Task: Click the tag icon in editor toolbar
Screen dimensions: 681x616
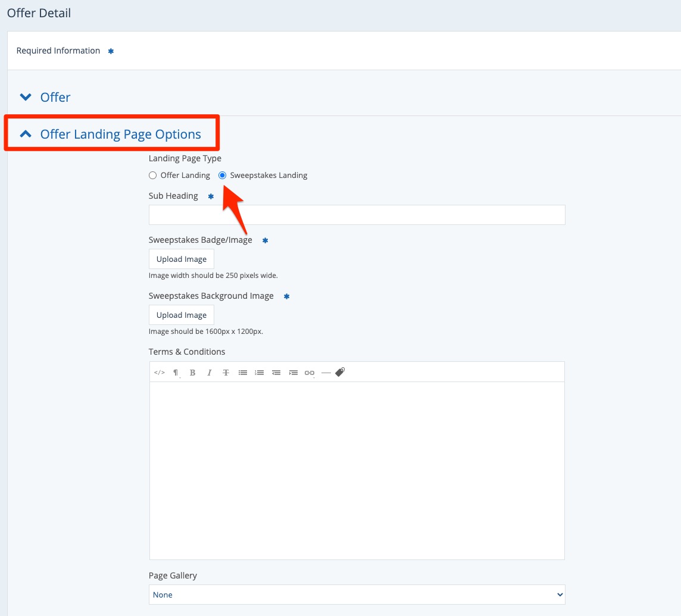Action: pyautogui.click(x=340, y=372)
